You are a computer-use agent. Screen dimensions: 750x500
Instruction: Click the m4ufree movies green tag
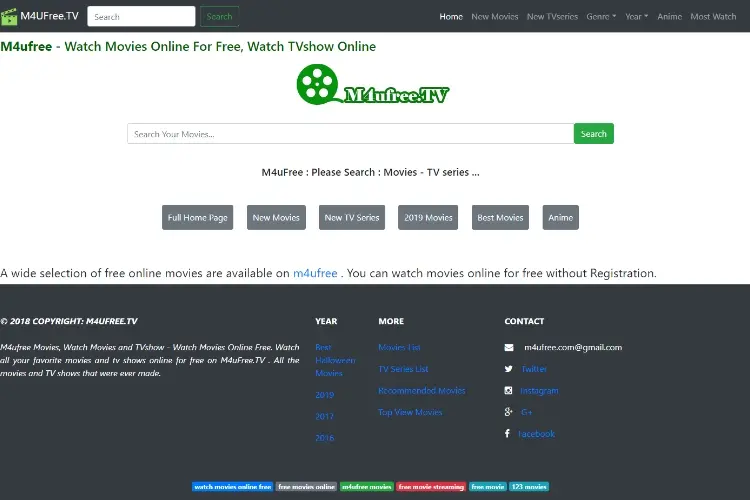point(367,487)
